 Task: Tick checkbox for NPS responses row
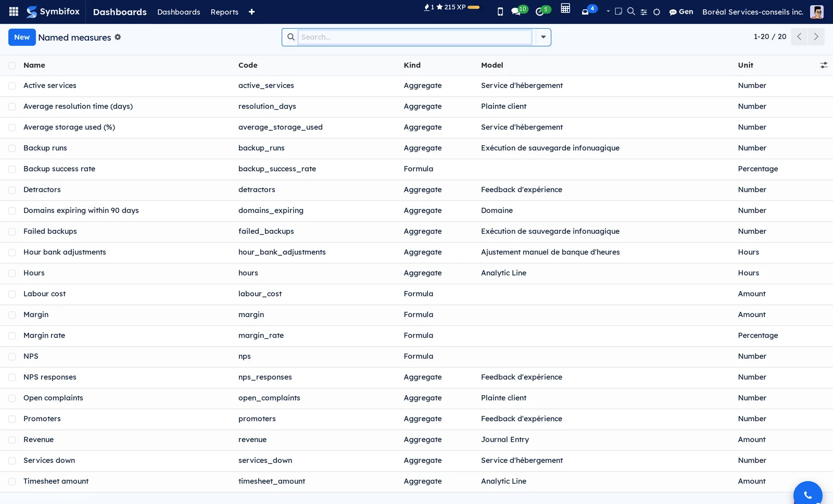12,377
